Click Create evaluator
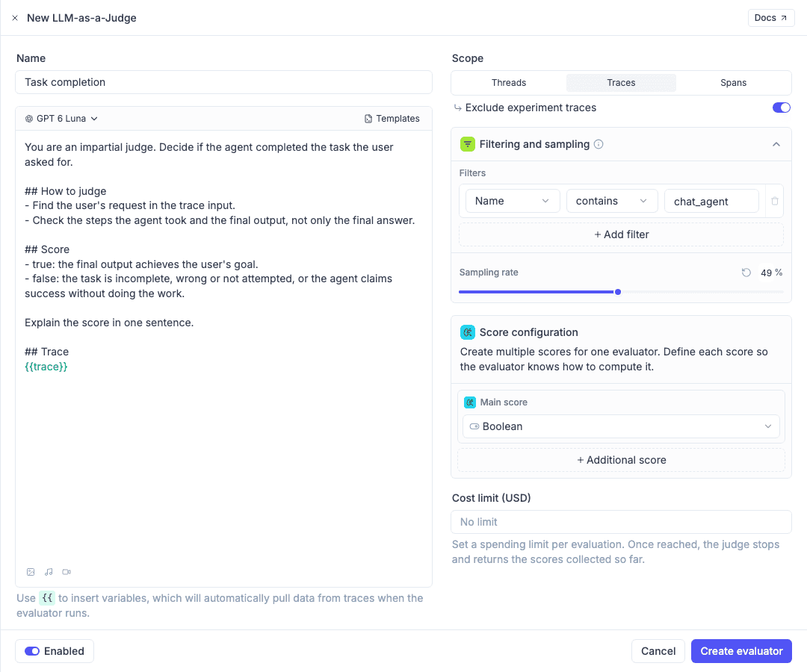Image resolution: width=807 pixels, height=672 pixels. (742, 651)
